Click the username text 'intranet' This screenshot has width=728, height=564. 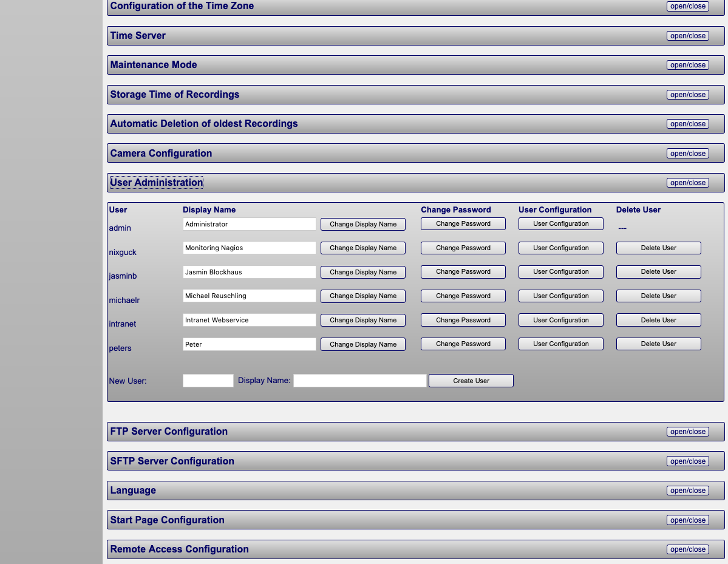(x=122, y=324)
